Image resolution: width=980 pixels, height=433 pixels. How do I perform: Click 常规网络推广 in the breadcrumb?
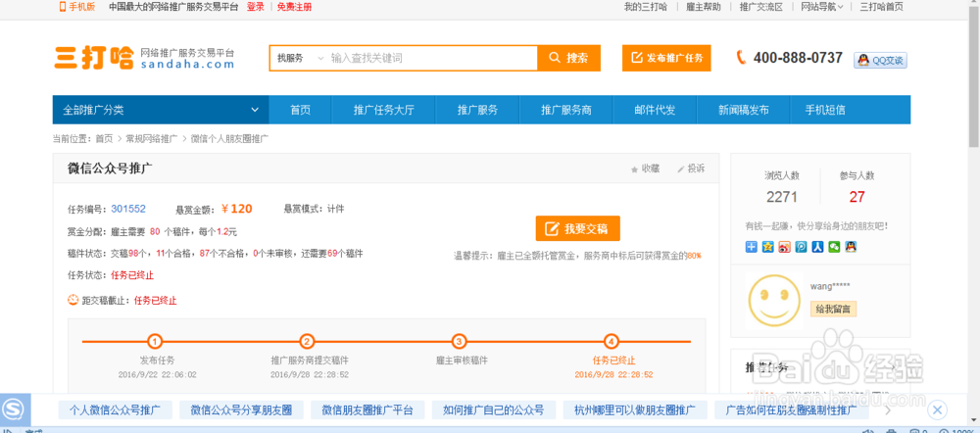tap(152, 139)
